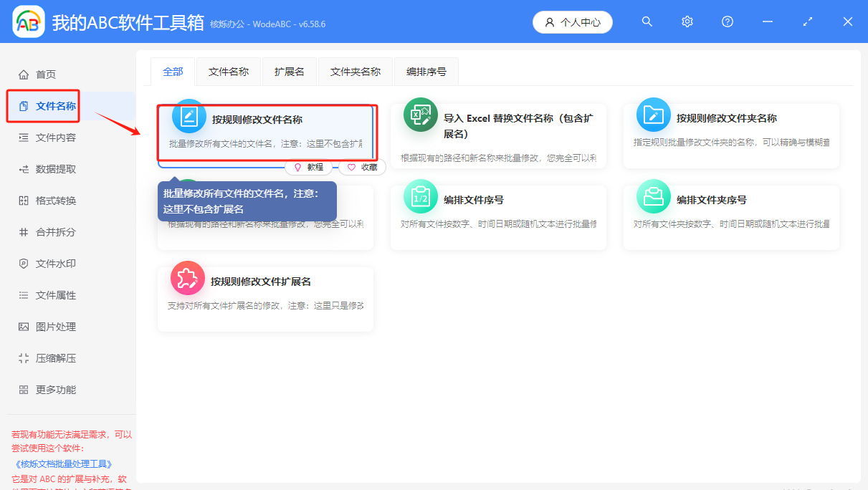Open settings via the gear icon
The height and width of the screenshot is (490, 868).
coord(687,21)
